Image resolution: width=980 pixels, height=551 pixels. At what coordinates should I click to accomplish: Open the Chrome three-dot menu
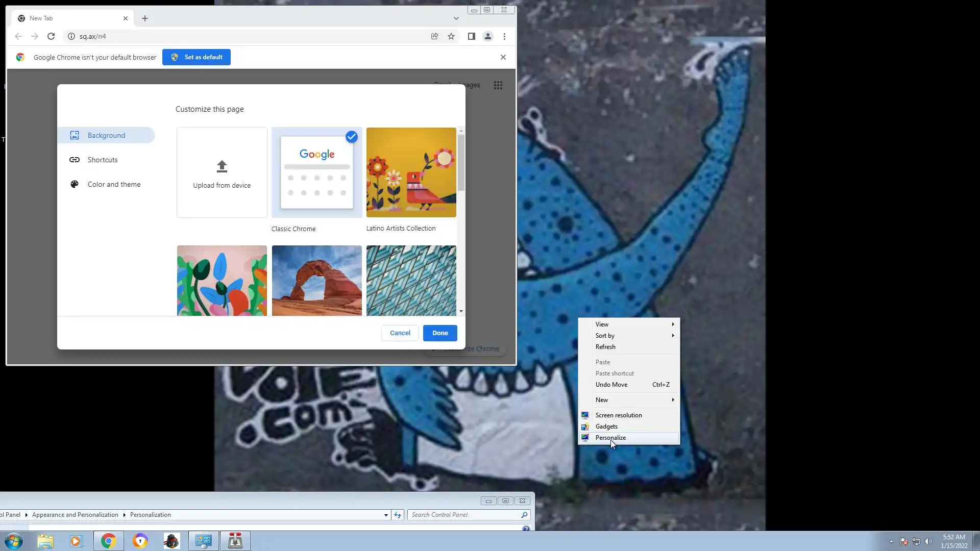pyautogui.click(x=504, y=36)
